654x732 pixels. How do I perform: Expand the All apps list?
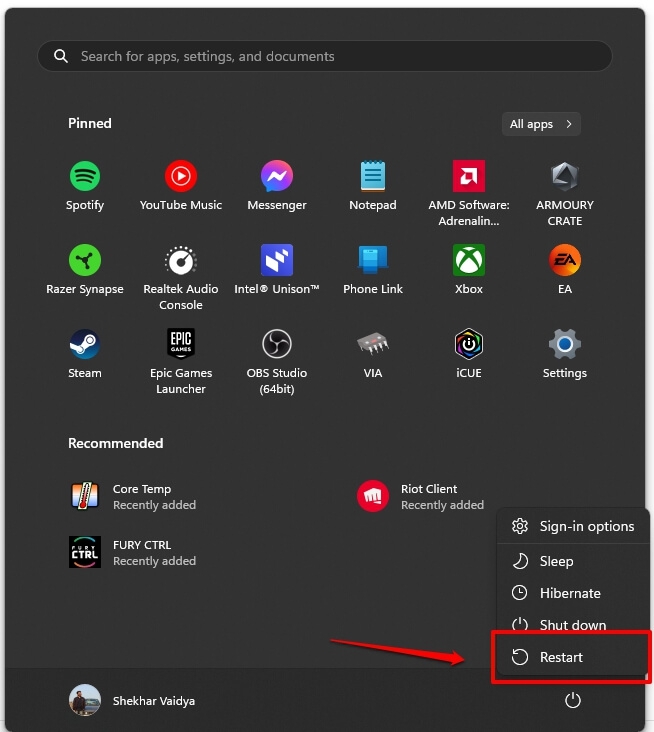(x=541, y=124)
